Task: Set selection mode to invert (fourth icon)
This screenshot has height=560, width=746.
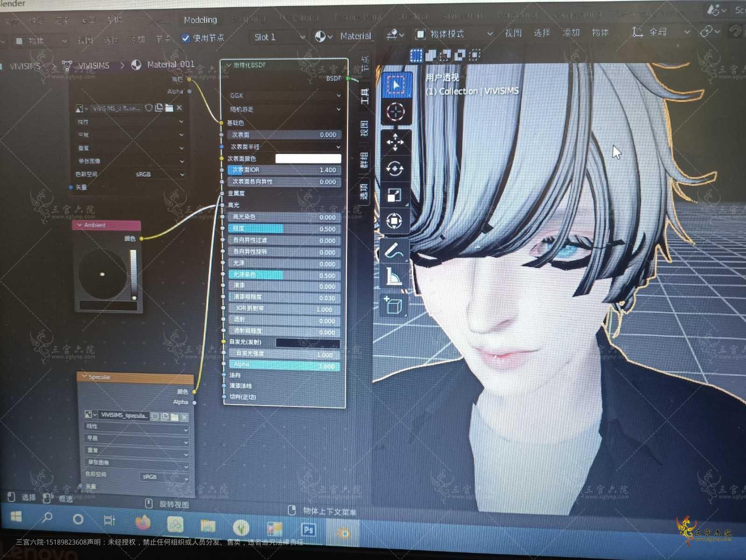Action: (460, 56)
